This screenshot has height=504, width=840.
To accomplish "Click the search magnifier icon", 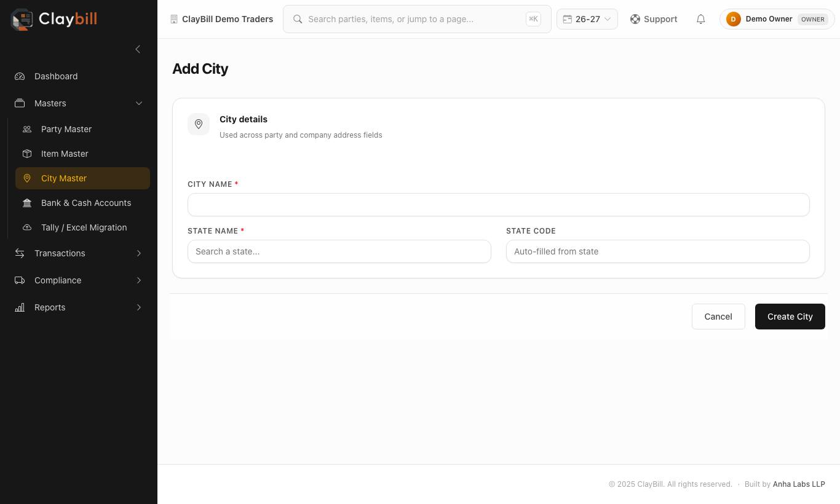I will click(x=298, y=19).
